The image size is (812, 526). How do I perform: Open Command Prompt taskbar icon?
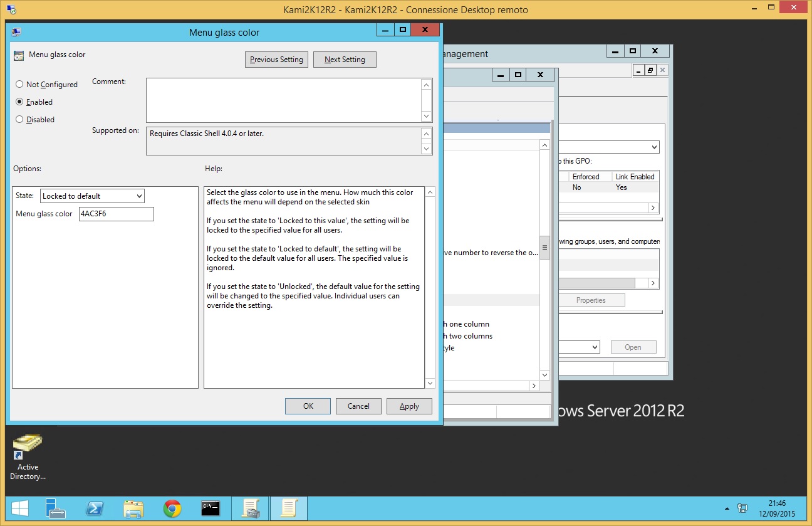point(211,508)
